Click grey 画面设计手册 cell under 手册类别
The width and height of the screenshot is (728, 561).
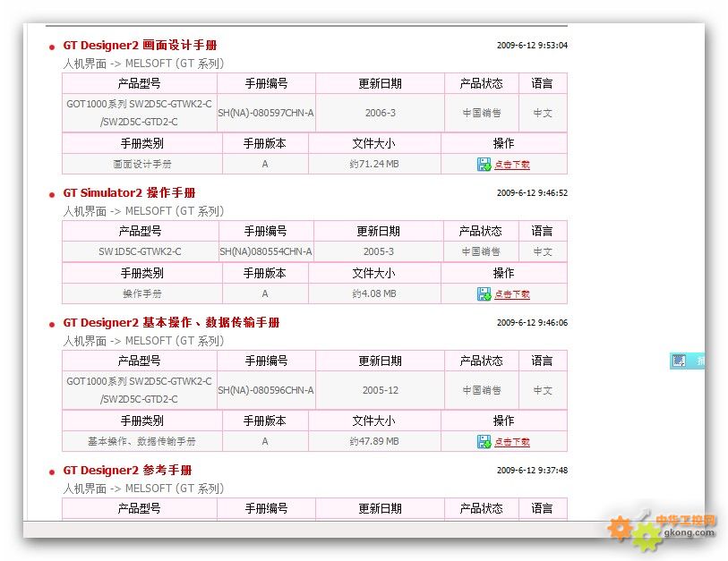coord(142,165)
